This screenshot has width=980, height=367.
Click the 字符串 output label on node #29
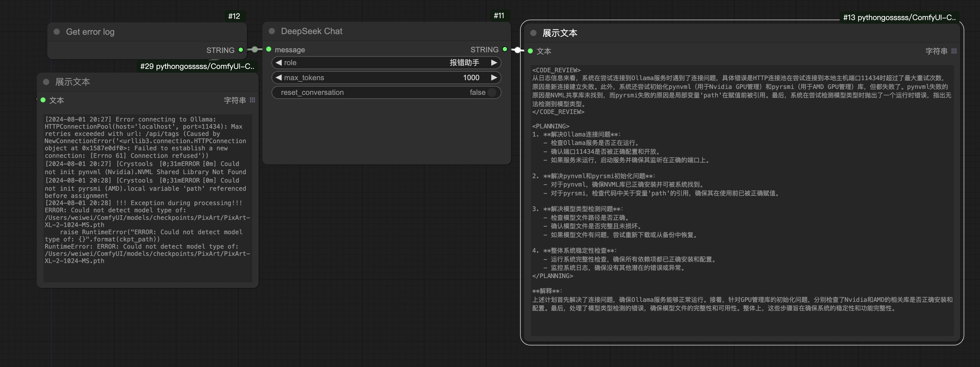(x=235, y=100)
